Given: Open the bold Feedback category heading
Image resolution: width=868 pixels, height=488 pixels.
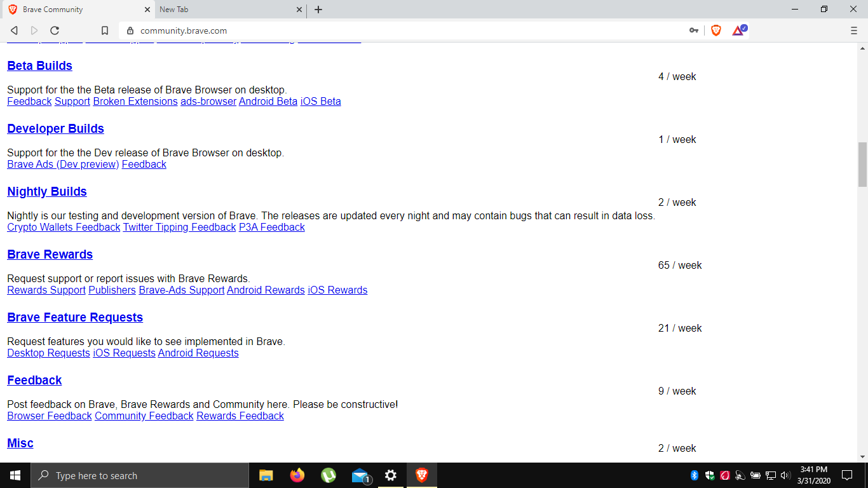Looking at the screenshot, I should 34,380.
